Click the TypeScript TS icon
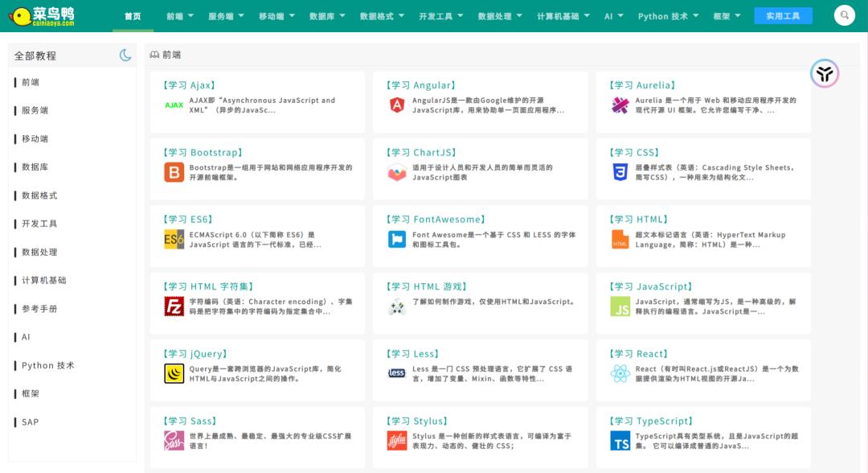 click(620, 441)
